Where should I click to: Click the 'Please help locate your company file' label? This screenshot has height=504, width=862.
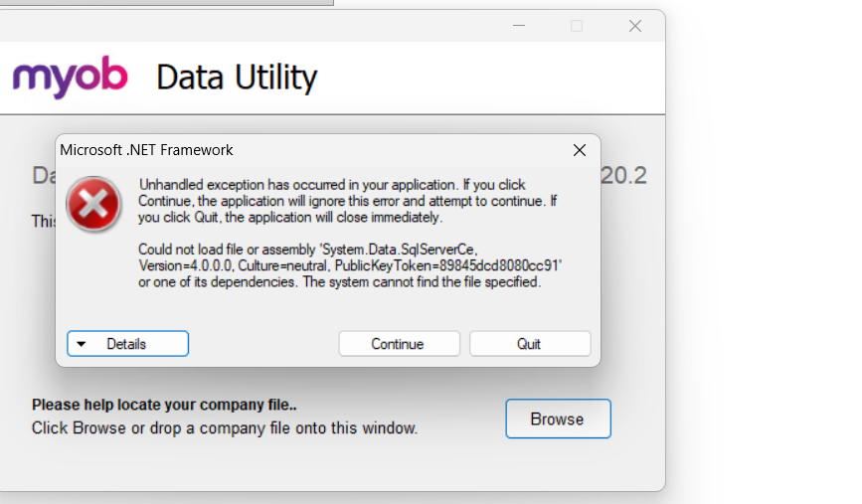(165, 405)
